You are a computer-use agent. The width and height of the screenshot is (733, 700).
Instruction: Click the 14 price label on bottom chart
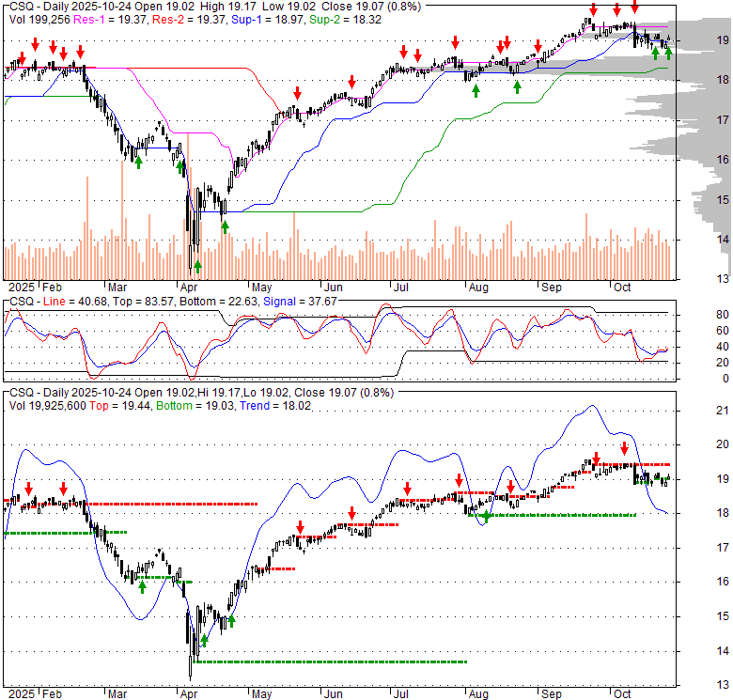tap(723, 650)
